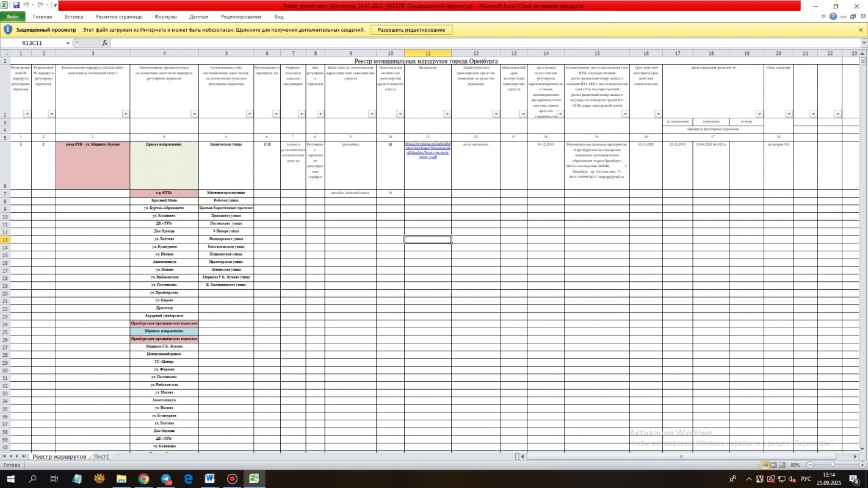Click the zoom in plus icon

862,465
